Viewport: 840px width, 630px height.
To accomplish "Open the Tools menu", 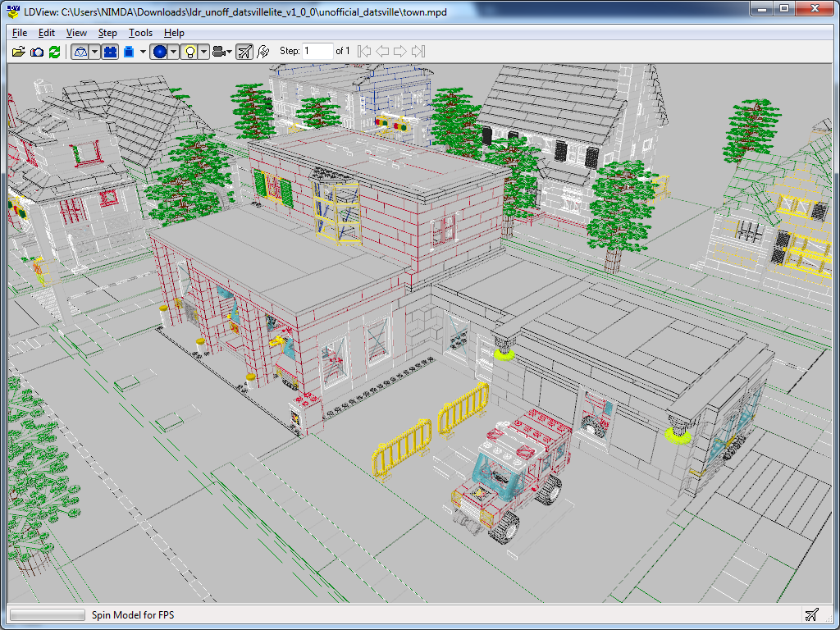I will [x=140, y=33].
